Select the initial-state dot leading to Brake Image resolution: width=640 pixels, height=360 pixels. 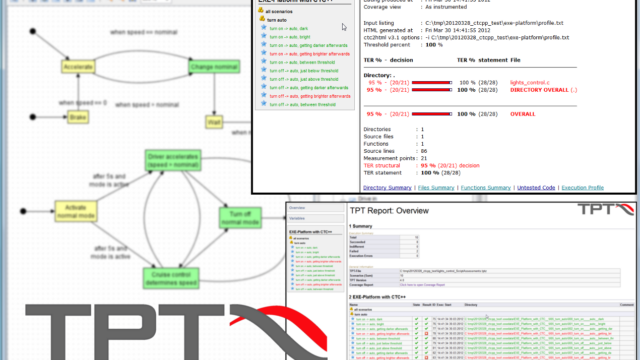pos(33,117)
